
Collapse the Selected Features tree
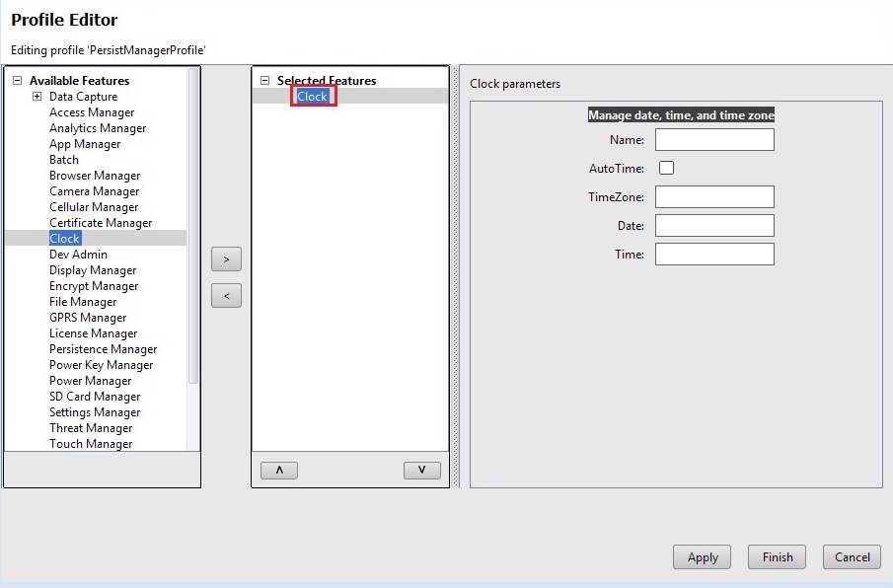tap(264, 81)
